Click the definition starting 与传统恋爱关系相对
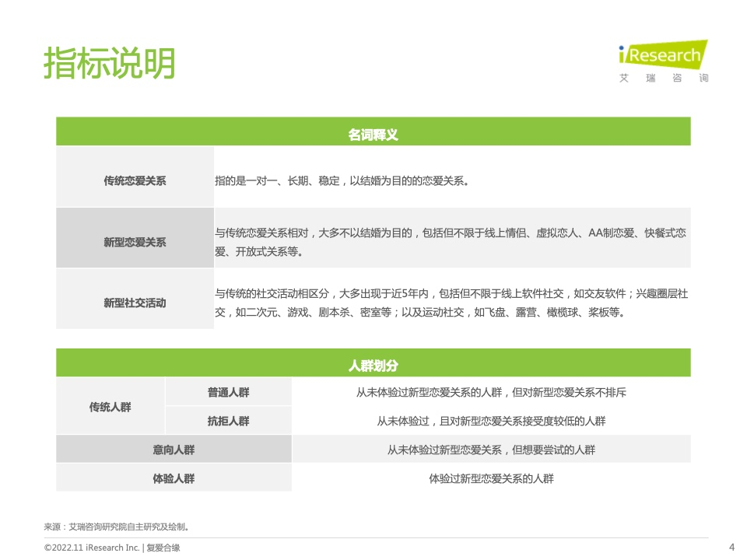 click(x=451, y=242)
